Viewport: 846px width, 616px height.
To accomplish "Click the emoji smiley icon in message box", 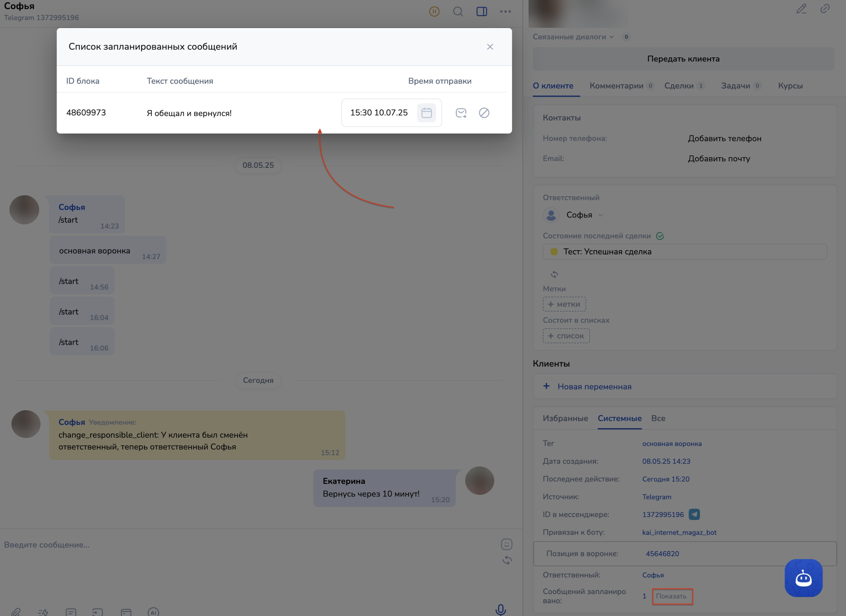I will (506, 544).
